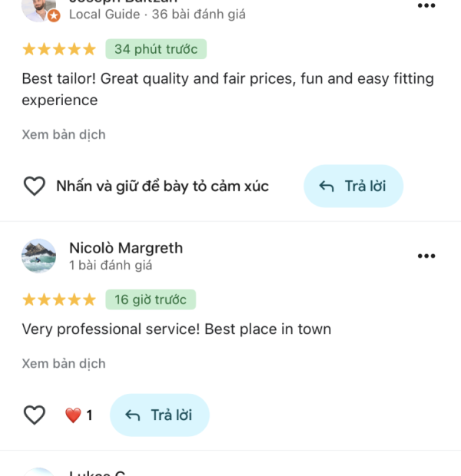The width and height of the screenshot is (461, 476).
Task: Toggle the heart outline on Nicolò Margreth's review
Action: tap(35, 415)
